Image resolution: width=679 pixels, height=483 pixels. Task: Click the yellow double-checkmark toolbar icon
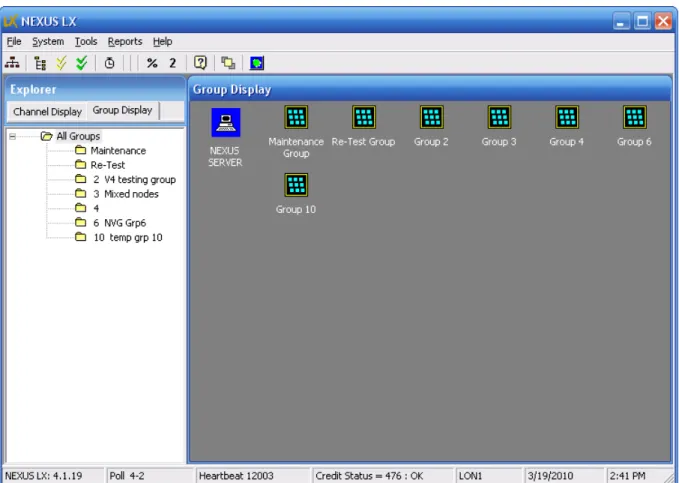point(61,63)
